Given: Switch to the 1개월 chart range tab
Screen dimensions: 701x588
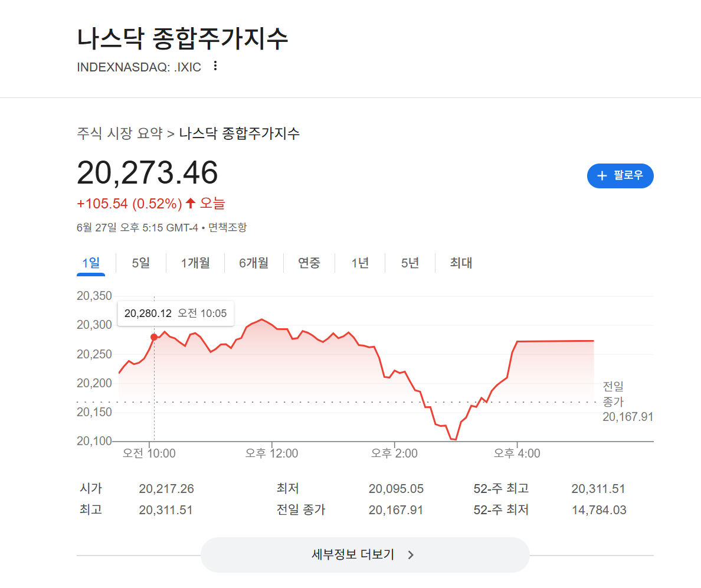Looking at the screenshot, I should coord(195,263).
